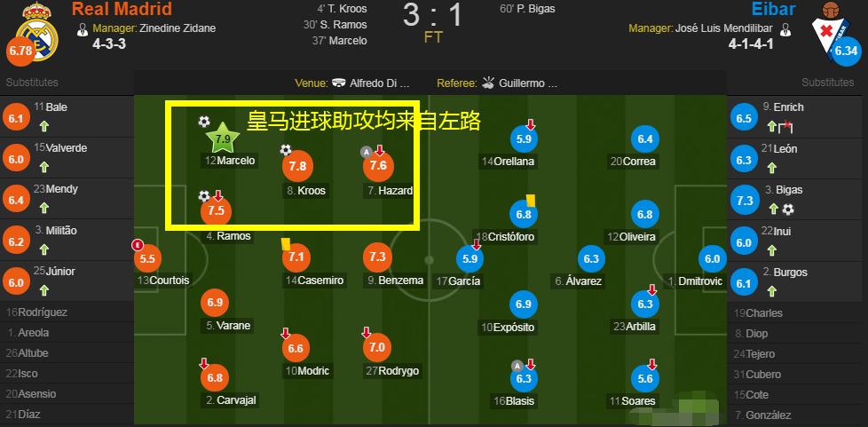Select Benzema's 7.3 rating circle
Screen dimensions: 868x427
pos(376,257)
